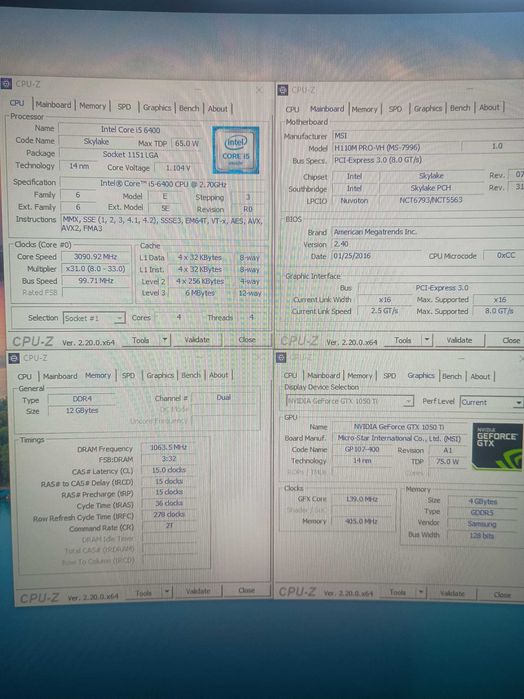This screenshot has height=699, width=524.
Task: Click the Core Speed value '3090.92 MHz'
Action: click(95, 257)
